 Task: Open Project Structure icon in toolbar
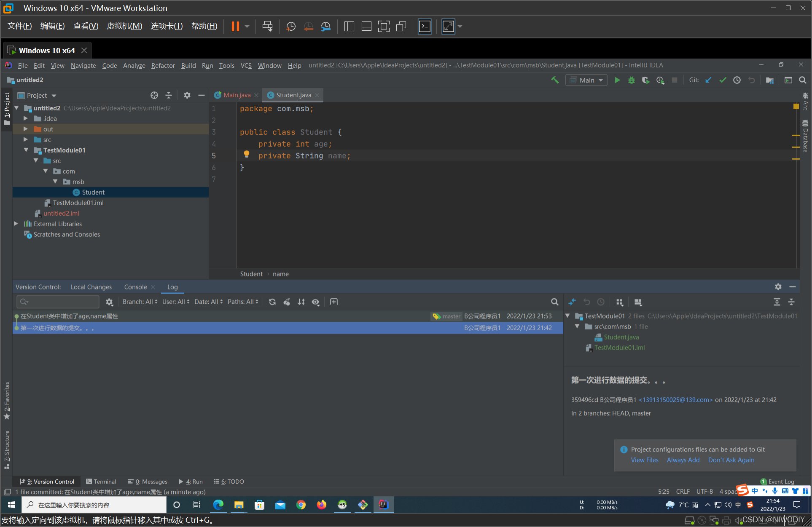(770, 80)
